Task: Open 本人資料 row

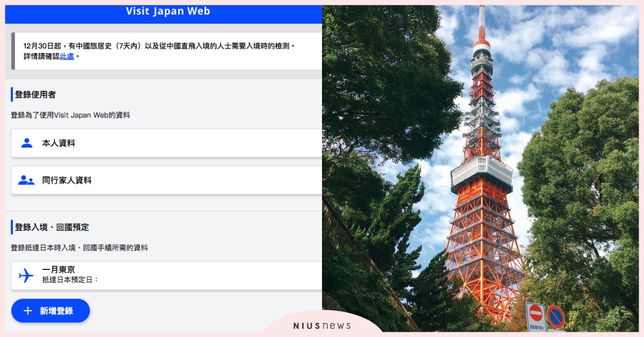Action: pyautogui.click(x=166, y=143)
